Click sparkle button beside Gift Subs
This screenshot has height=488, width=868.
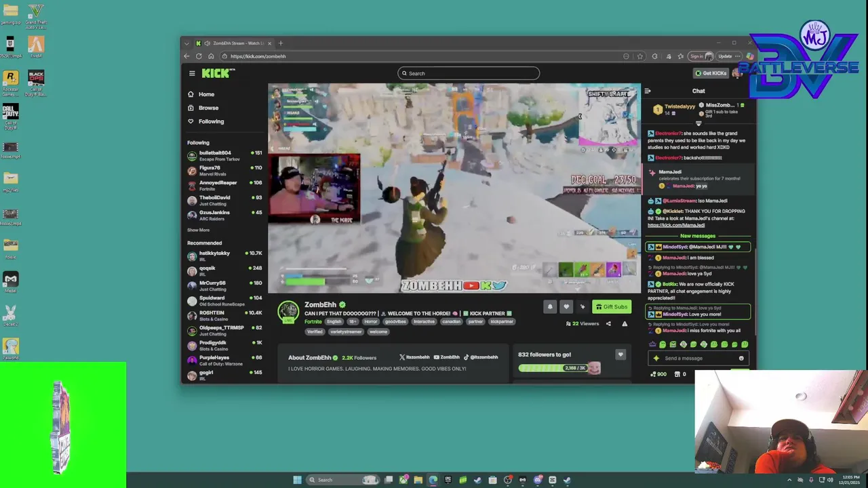(583, 306)
